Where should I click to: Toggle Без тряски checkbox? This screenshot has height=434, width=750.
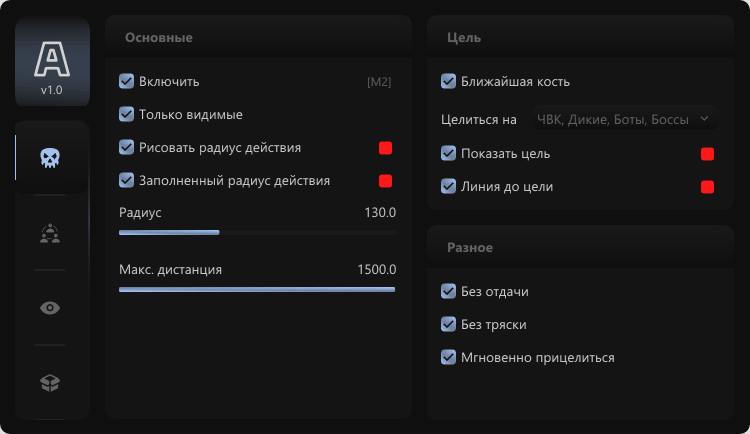(449, 324)
